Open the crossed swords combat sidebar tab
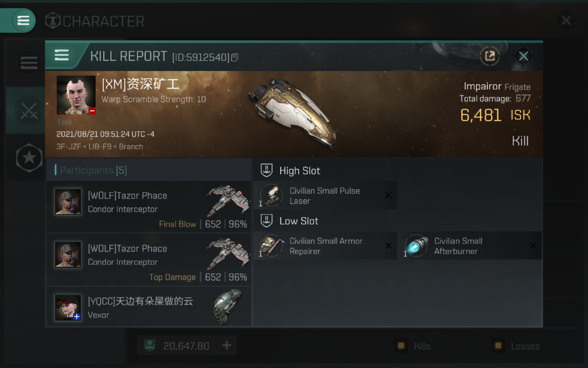 pyautogui.click(x=29, y=110)
